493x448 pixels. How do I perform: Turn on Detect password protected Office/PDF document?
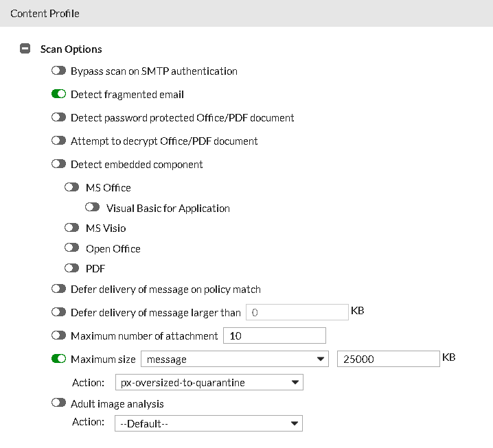[58, 118]
